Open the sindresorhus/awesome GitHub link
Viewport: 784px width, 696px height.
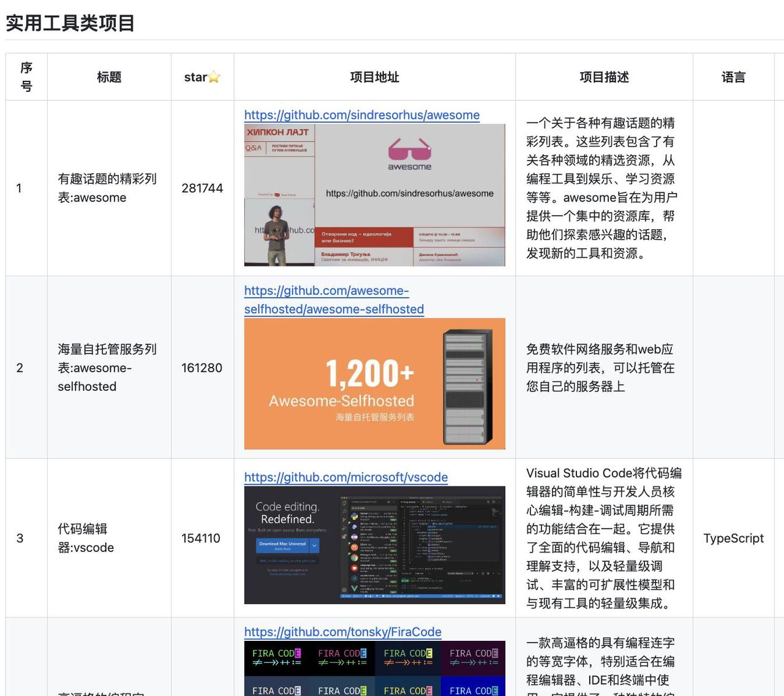click(x=361, y=115)
